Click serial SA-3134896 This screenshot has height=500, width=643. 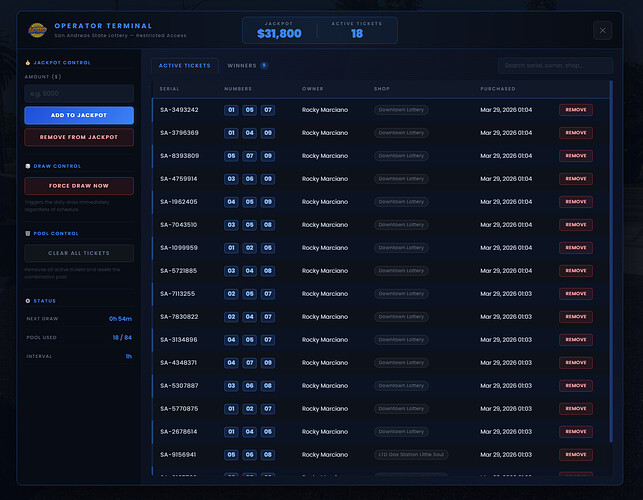(x=178, y=340)
